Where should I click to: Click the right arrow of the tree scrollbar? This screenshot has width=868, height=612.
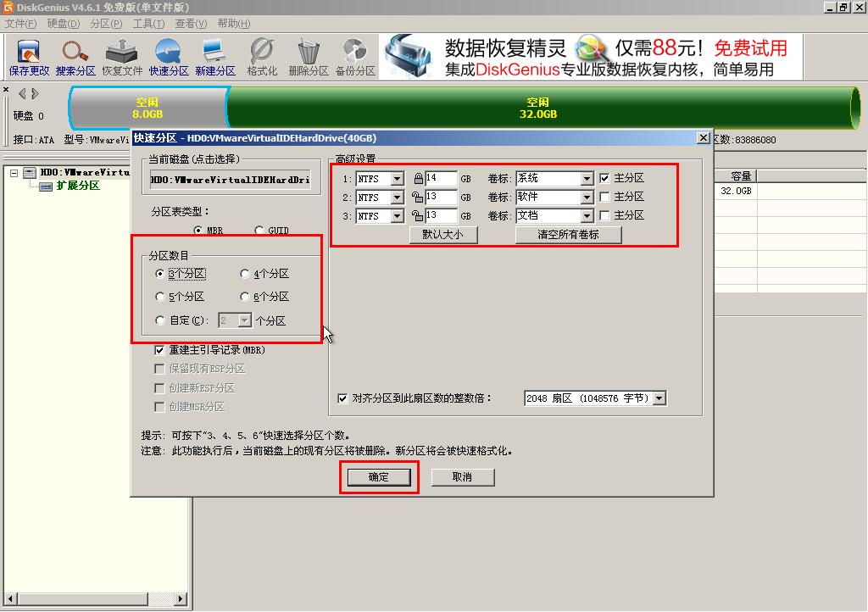[x=181, y=598]
